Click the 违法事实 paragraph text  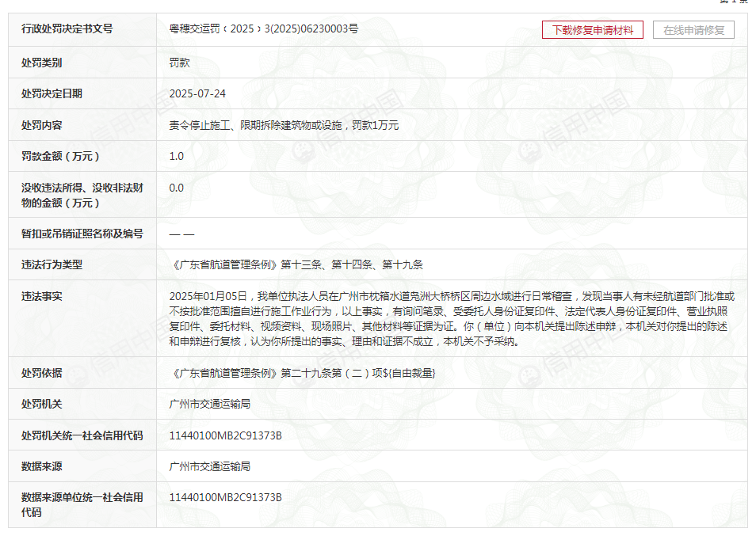[452, 319]
